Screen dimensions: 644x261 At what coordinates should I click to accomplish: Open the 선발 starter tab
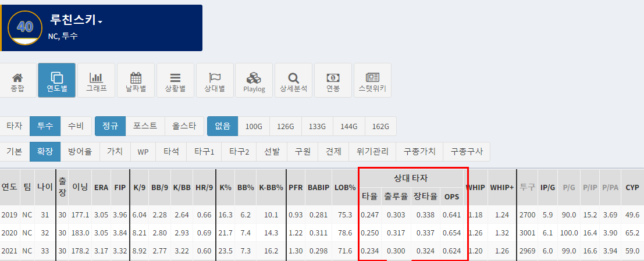pos(272,152)
